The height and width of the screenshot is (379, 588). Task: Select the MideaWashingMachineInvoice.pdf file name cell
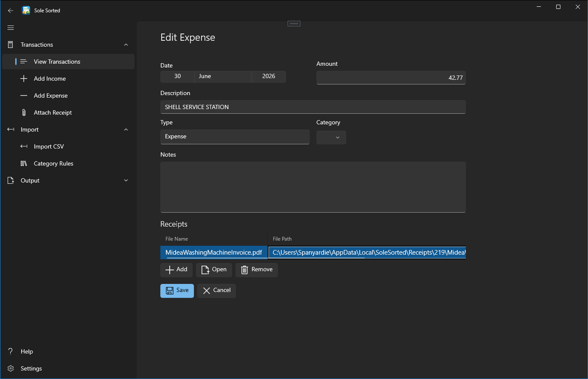click(214, 253)
